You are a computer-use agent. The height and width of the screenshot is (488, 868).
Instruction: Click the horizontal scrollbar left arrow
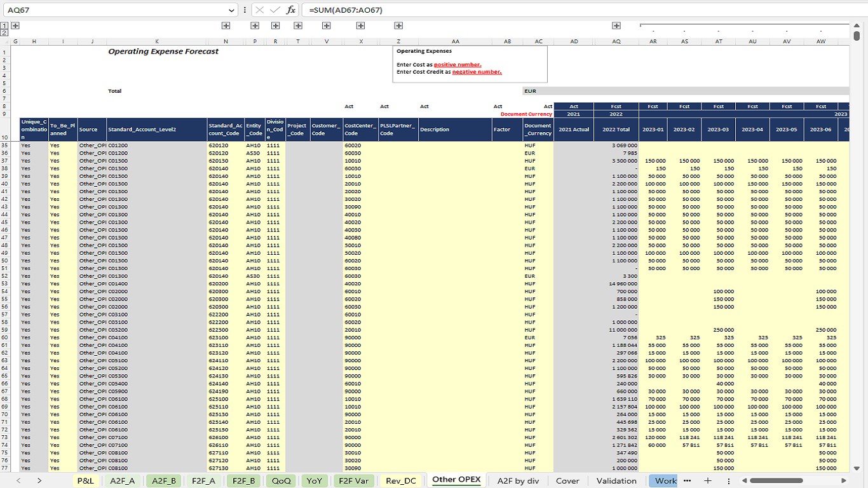[x=743, y=480]
